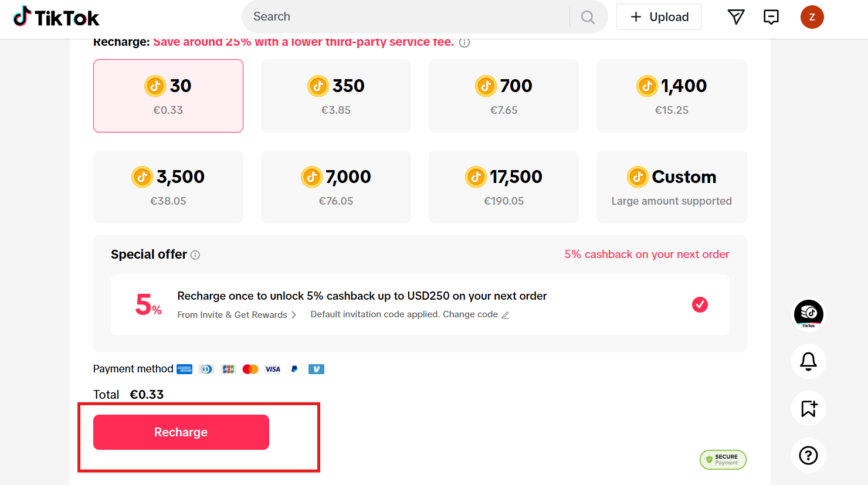Select the Visa payment icon
868x485 pixels.
pos(272,369)
